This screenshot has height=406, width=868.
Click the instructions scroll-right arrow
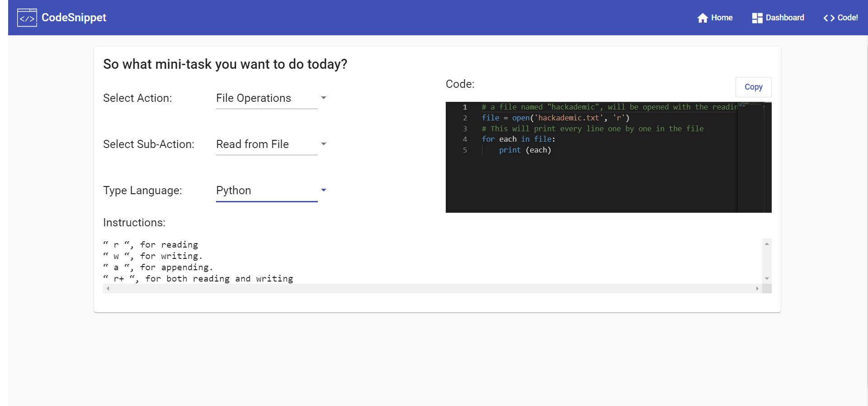coord(757,288)
